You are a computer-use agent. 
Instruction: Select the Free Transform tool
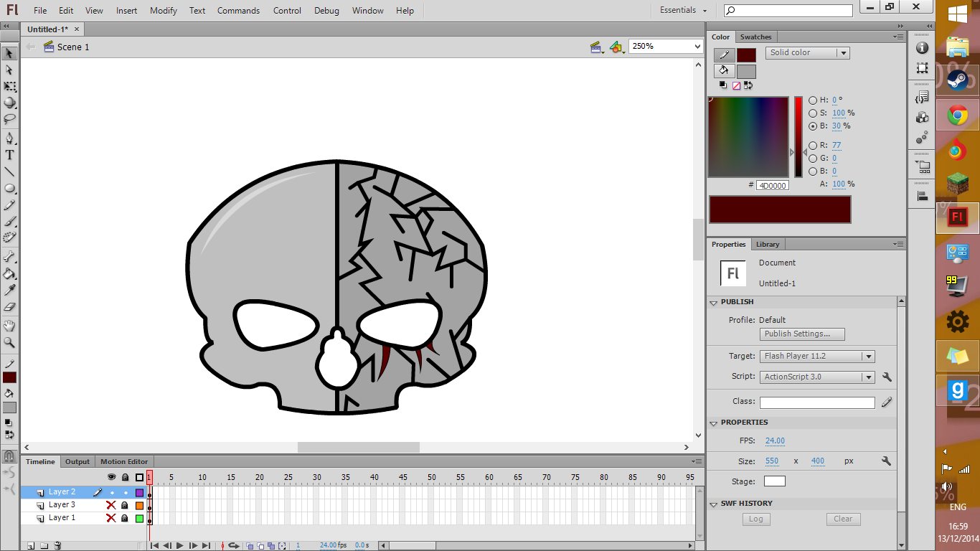pos(9,87)
